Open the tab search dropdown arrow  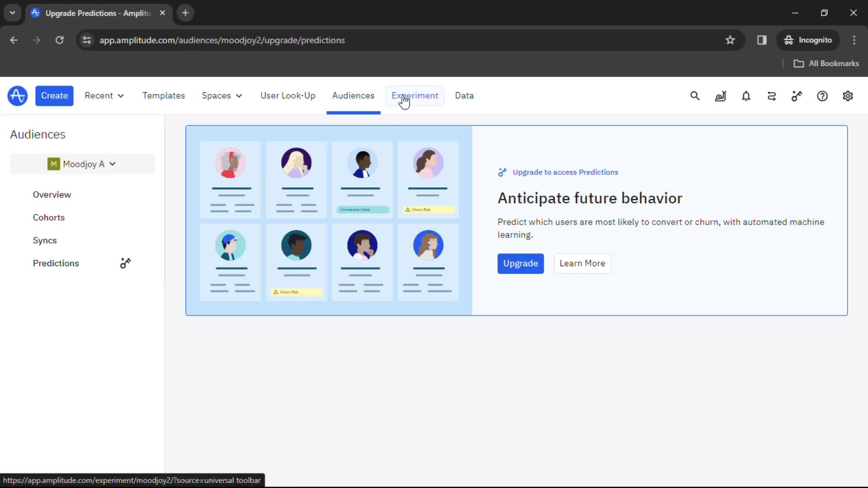[x=13, y=13]
